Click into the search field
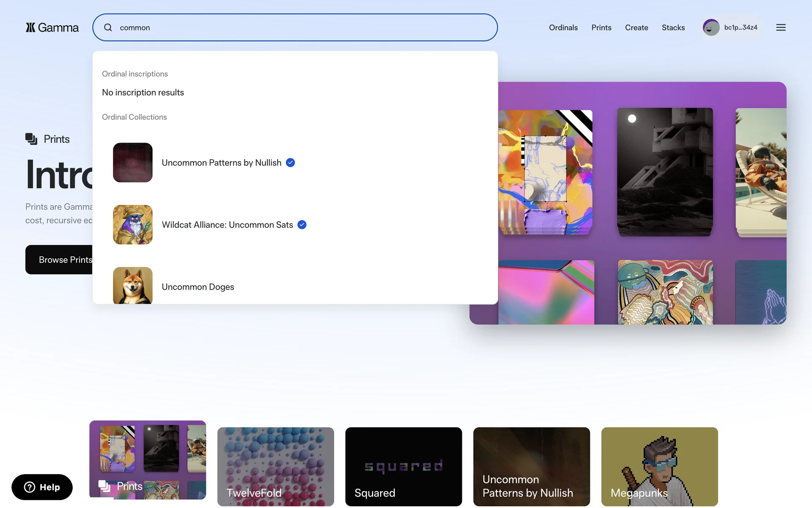 click(x=296, y=28)
